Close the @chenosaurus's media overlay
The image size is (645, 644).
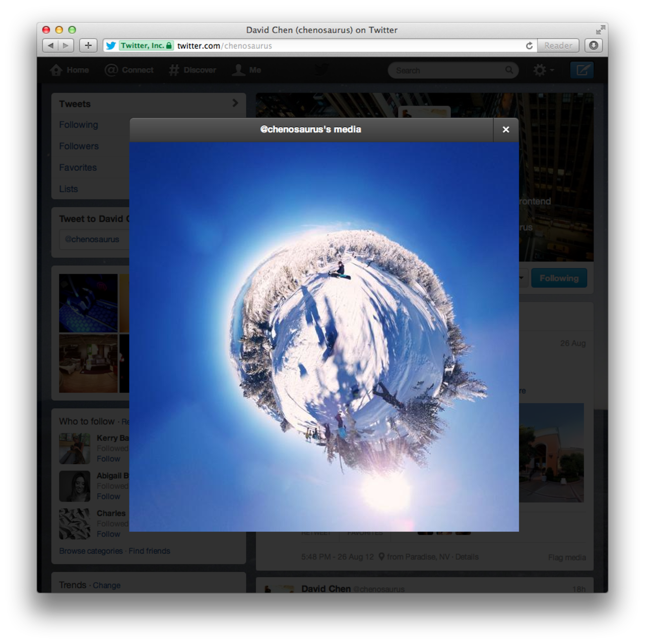[505, 130]
